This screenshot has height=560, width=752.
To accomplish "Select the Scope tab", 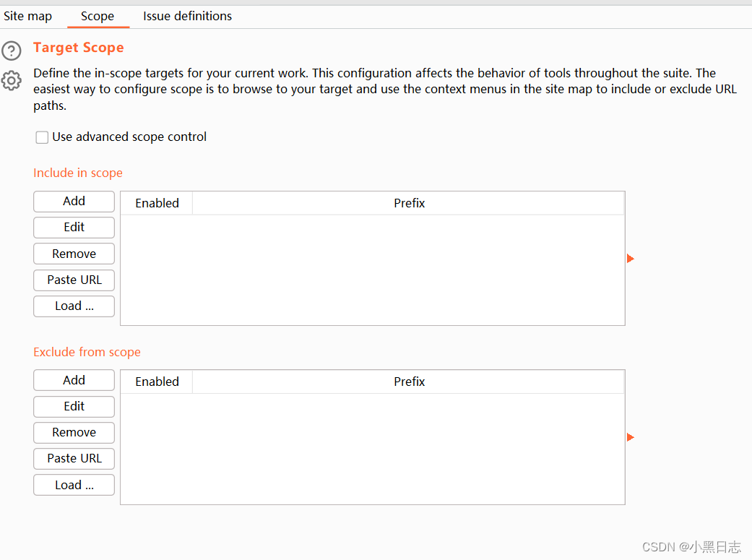I will coord(98,16).
